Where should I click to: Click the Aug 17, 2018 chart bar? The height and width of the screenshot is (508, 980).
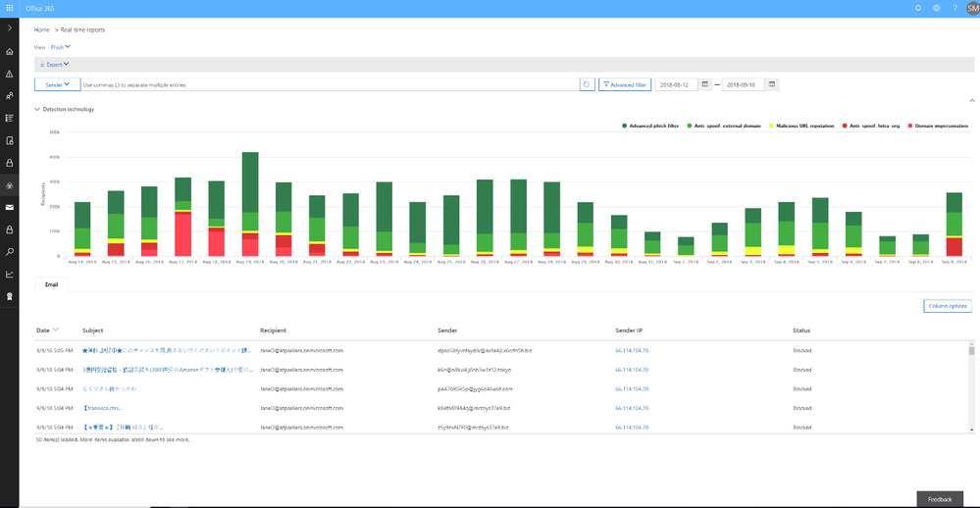(183, 217)
